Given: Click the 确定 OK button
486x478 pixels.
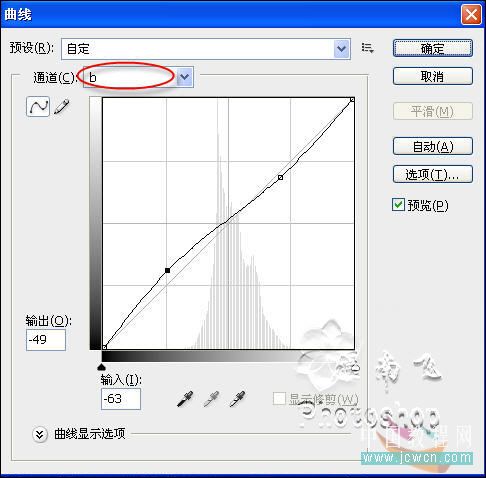Looking at the screenshot, I should pyautogui.click(x=433, y=48).
